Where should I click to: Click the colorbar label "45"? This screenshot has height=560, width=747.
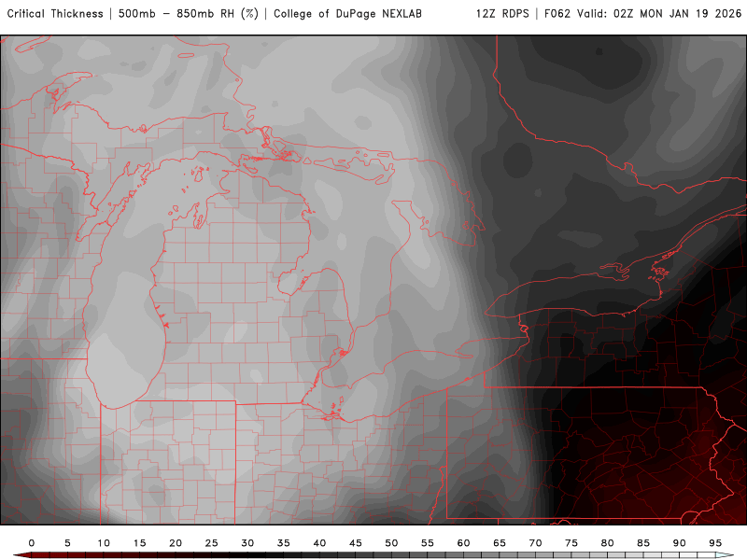[356, 543]
